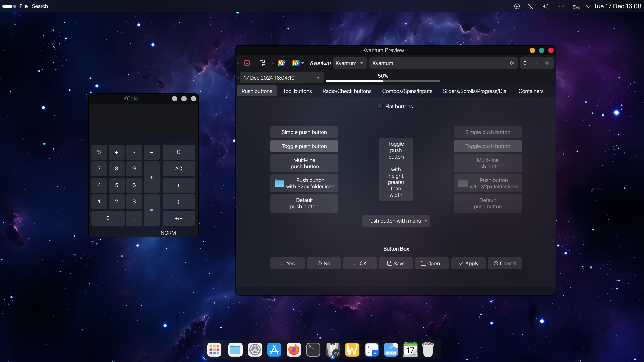Open the Kvantum combo box
The image size is (644, 362).
(350, 63)
